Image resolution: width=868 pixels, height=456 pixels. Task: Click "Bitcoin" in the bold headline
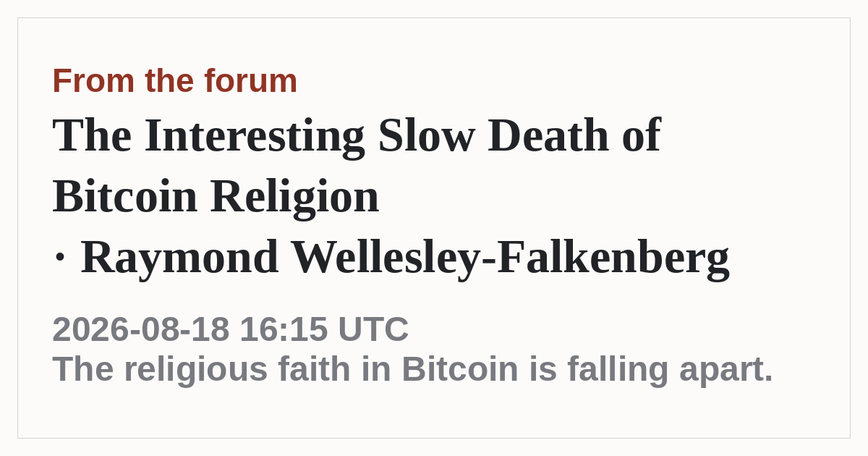pyautogui.click(x=125, y=197)
